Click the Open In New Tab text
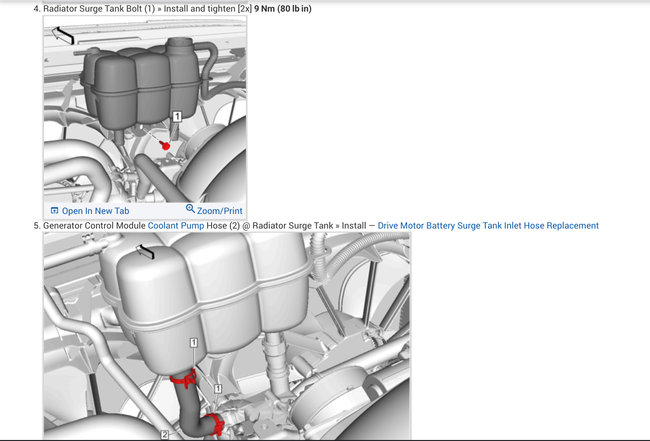The image size is (650, 441). tap(95, 211)
